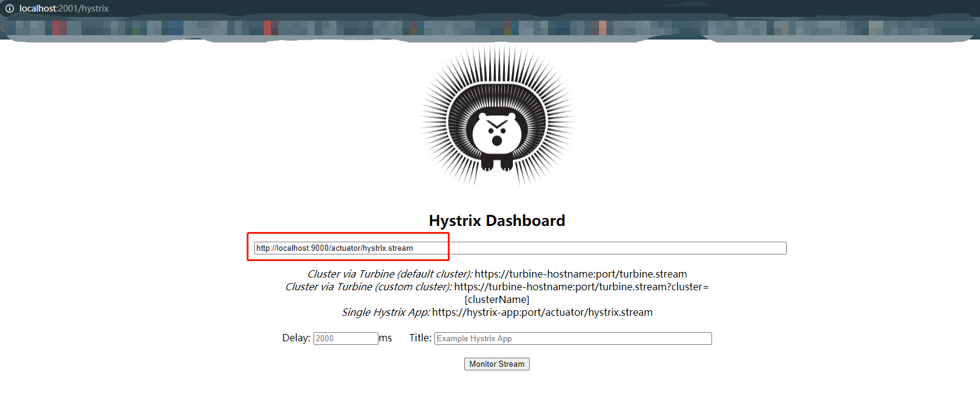Click the Hystrix porcupine logo image
Screen dimensions: 980x402
click(x=497, y=115)
